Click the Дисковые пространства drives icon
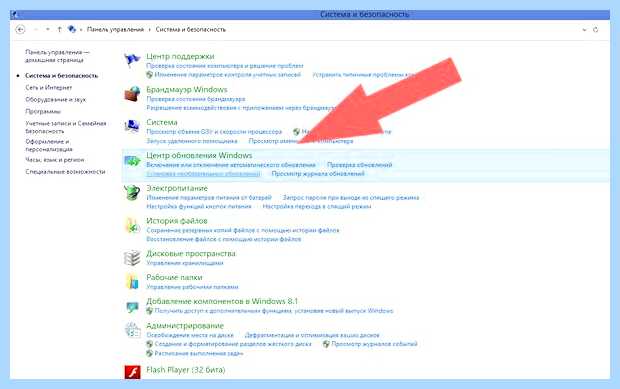 (132, 258)
